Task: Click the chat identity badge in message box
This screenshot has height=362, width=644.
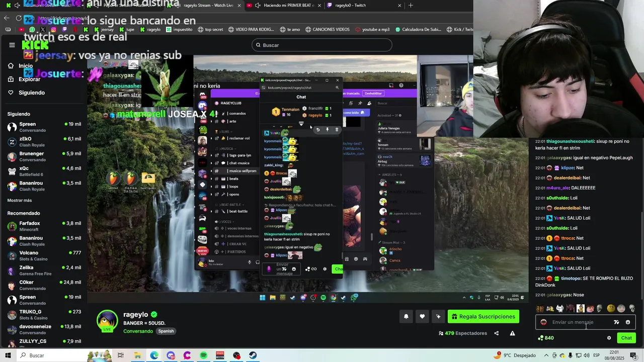Action: [543, 322]
